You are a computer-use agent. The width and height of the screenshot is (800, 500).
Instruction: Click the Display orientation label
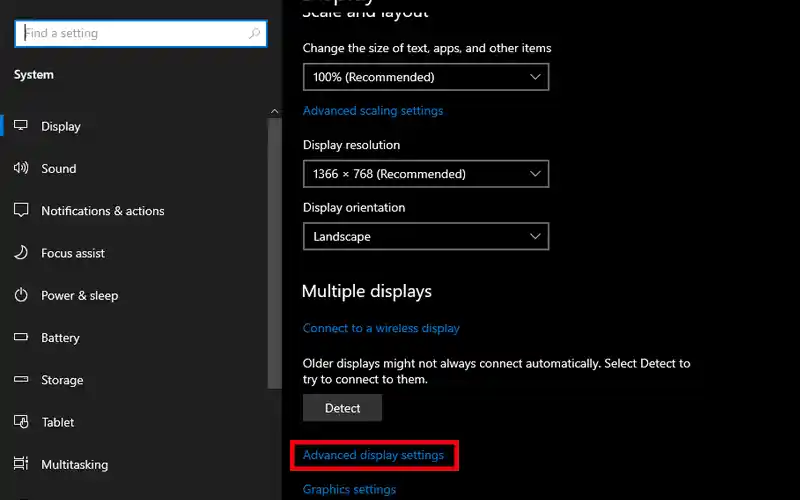point(354,208)
